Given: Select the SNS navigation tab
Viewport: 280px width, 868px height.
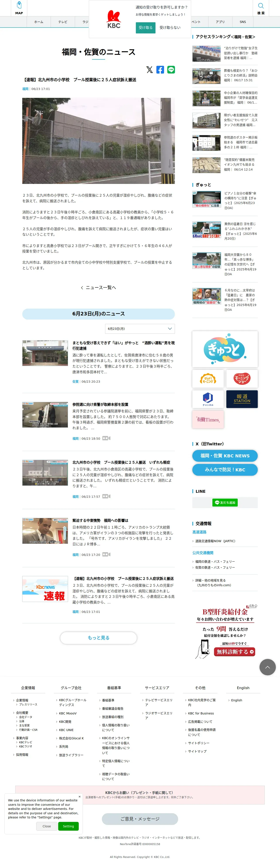Looking at the screenshot, I should pyautogui.click(x=243, y=22).
